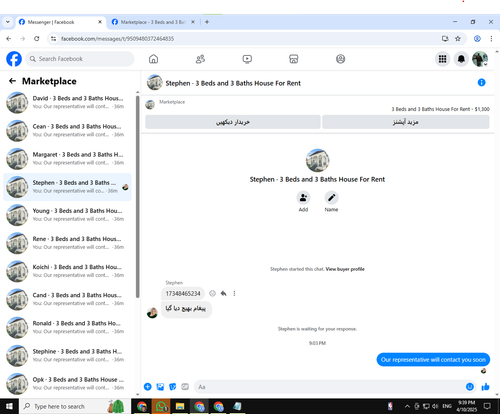Image resolution: width=500 pixels, height=414 pixels.
Task: Open the Groups icon in top nav
Action: click(340, 59)
